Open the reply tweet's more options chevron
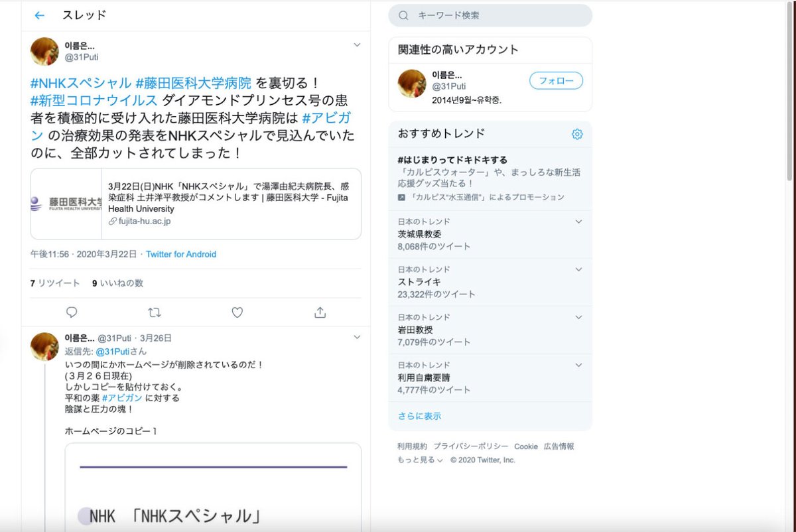 [x=357, y=338]
